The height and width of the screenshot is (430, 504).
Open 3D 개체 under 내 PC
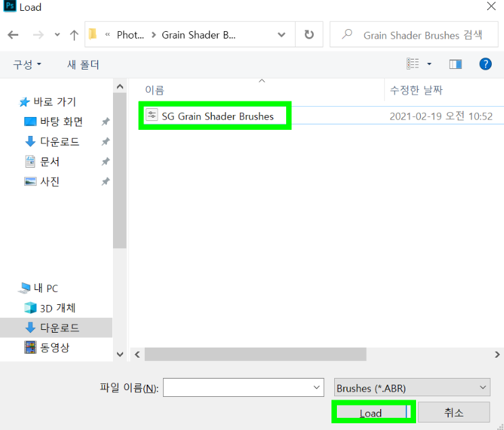pos(58,308)
